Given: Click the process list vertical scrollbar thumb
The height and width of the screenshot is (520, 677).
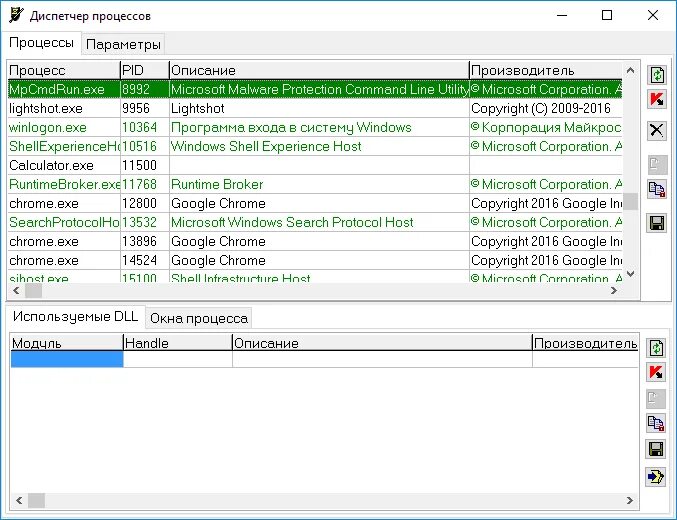Looking at the screenshot, I should click(631, 201).
